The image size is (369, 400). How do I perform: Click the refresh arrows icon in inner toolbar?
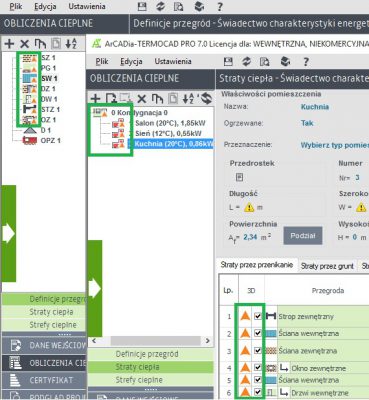[x=246, y=61]
